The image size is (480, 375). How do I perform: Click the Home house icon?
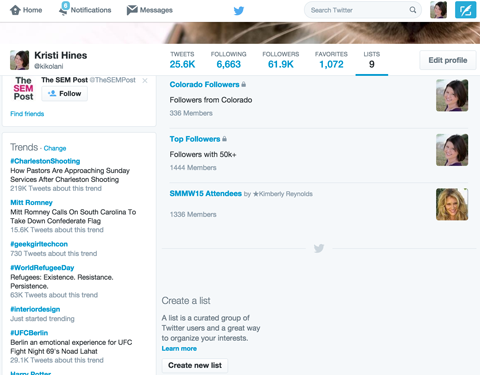point(15,10)
